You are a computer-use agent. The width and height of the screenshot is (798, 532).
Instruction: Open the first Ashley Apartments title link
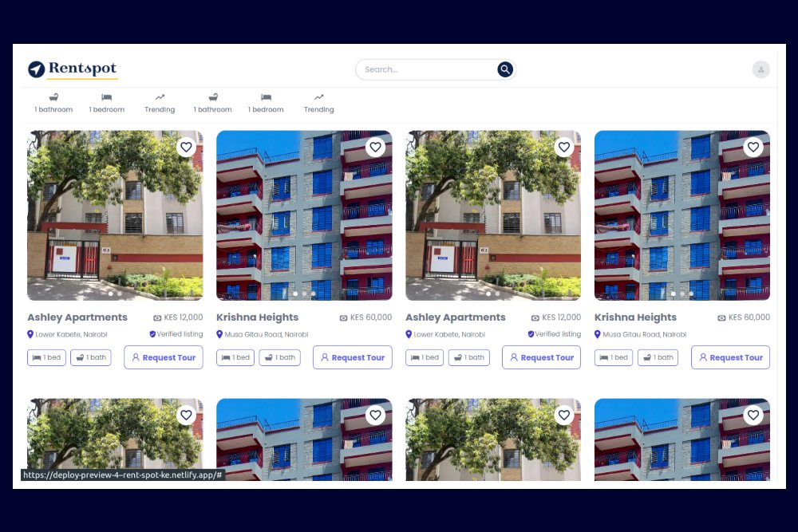click(x=77, y=317)
